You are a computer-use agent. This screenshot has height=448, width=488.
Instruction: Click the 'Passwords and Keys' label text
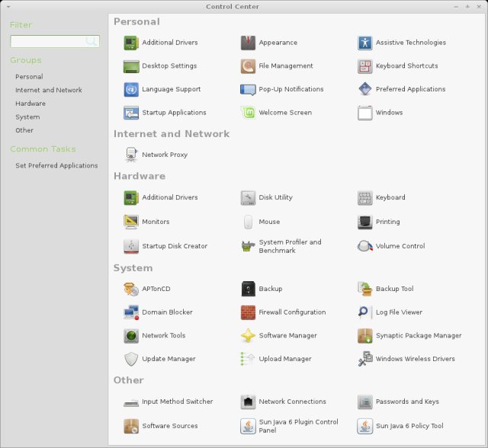407,402
